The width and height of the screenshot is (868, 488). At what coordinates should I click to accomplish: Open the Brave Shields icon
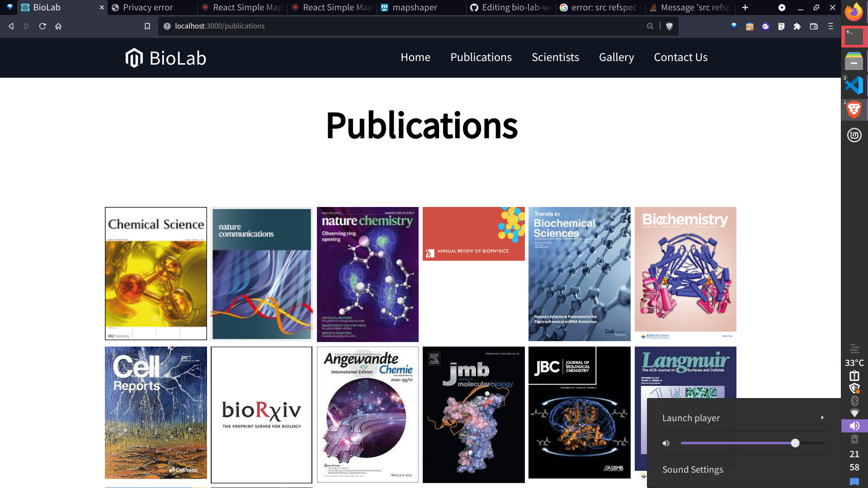(x=670, y=26)
